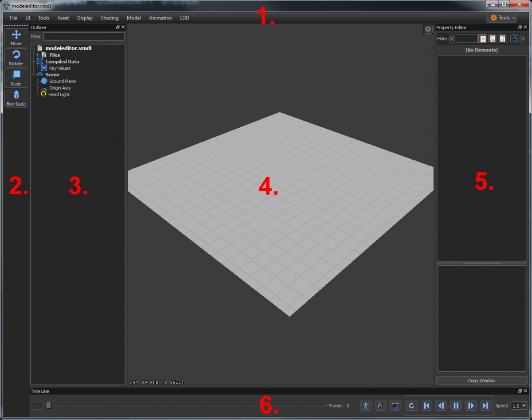The height and width of the screenshot is (420, 532).
Task: Open the Tools dropdown in the top right
Action: tap(501, 17)
